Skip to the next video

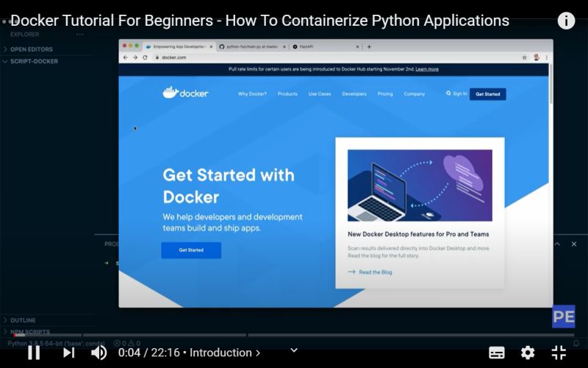pyautogui.click(x=68, y=353)
